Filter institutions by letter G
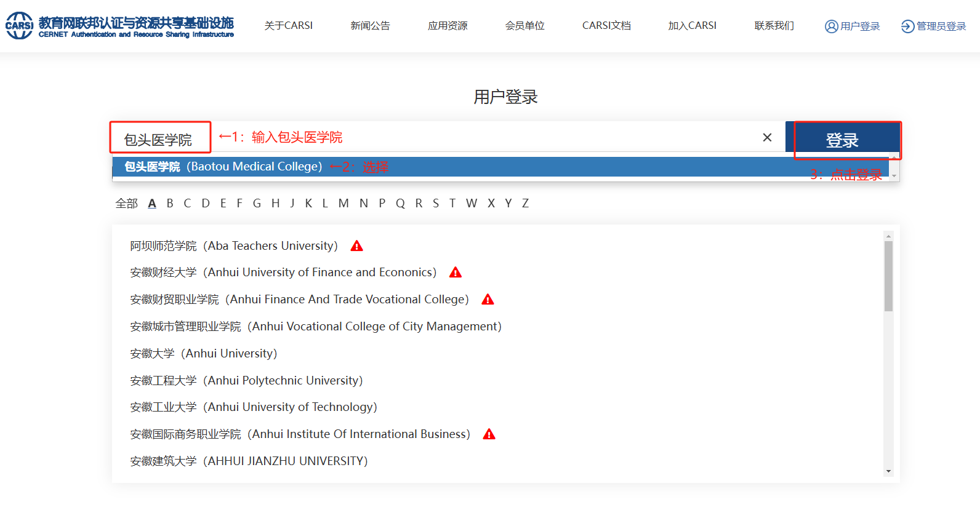The image size is (980, 518). [257, 204]
